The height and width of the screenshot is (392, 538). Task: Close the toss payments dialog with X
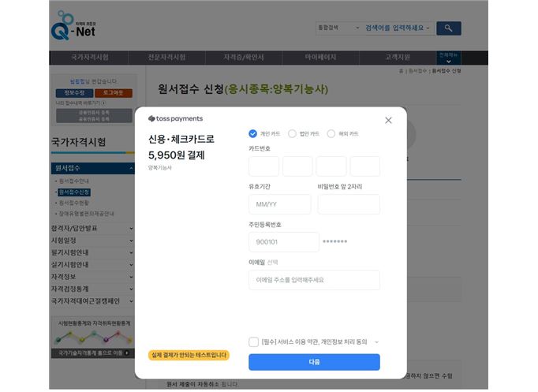(x=388, y=120)
